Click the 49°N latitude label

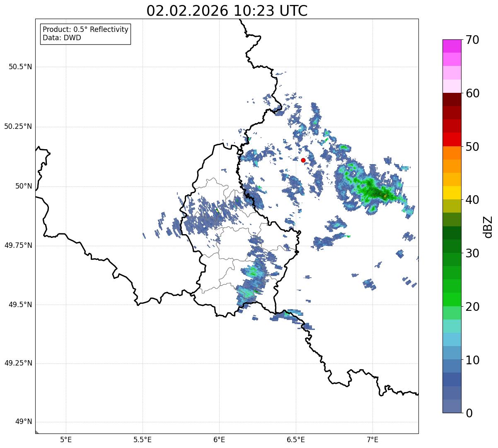click(x=23, y=422)
